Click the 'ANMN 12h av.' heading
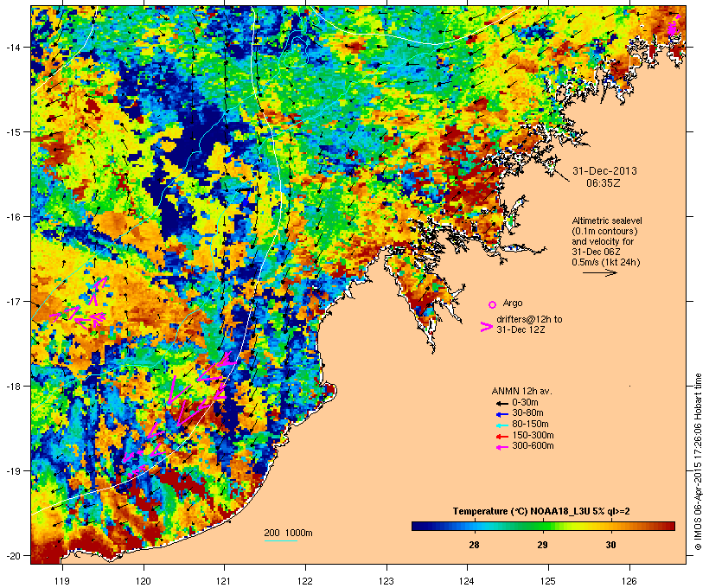709x588 pixels. click(521, 391)
